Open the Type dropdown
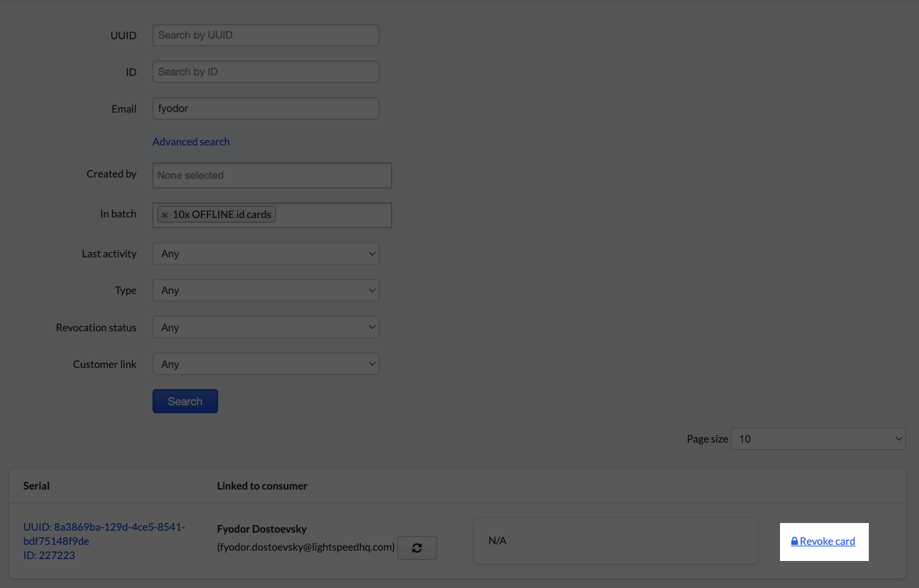Screen dimensions: 919x588 click(265, 290)
